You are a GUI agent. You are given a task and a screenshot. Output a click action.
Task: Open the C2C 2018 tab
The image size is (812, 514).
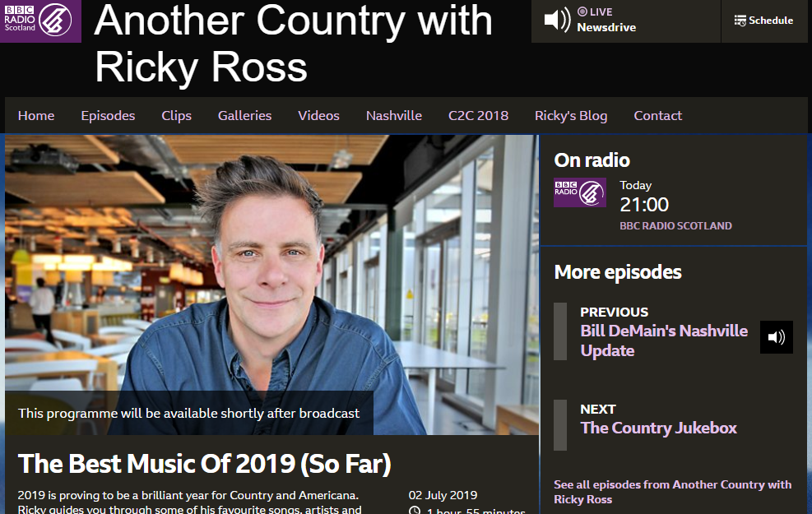coord(478,115)
